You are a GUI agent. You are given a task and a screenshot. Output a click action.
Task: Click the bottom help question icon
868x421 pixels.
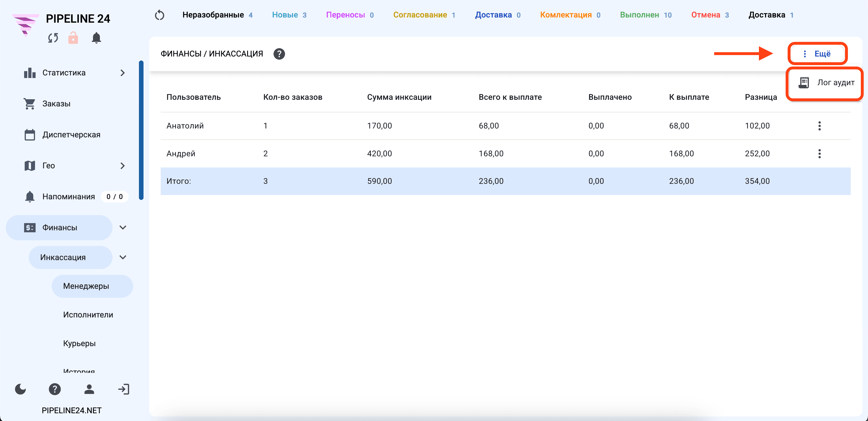point(55,389)
